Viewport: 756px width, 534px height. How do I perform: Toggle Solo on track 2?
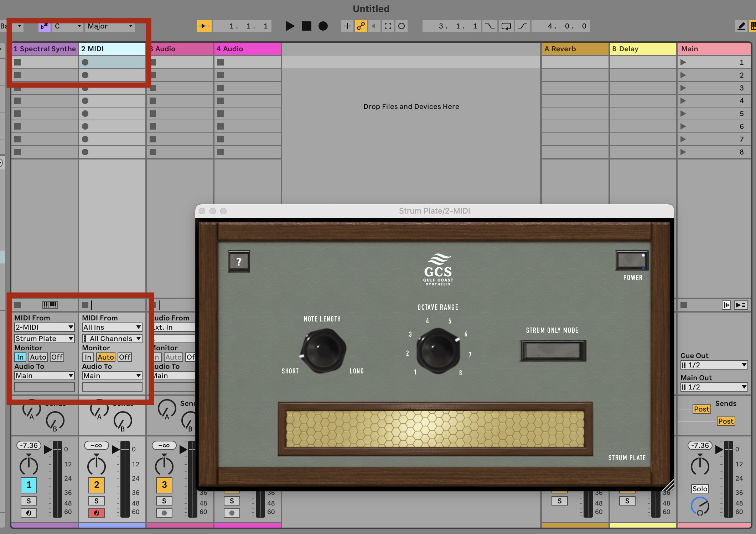[96, 501]
